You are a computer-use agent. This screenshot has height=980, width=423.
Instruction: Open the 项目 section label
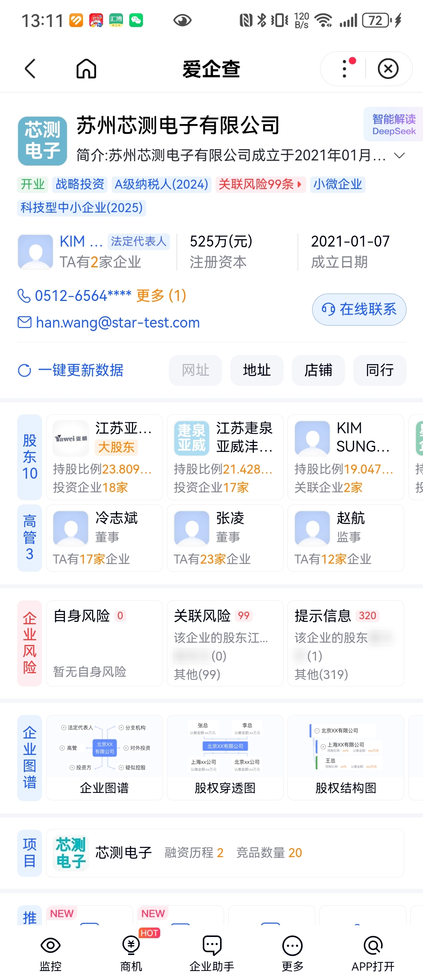[x=30, y=853]
